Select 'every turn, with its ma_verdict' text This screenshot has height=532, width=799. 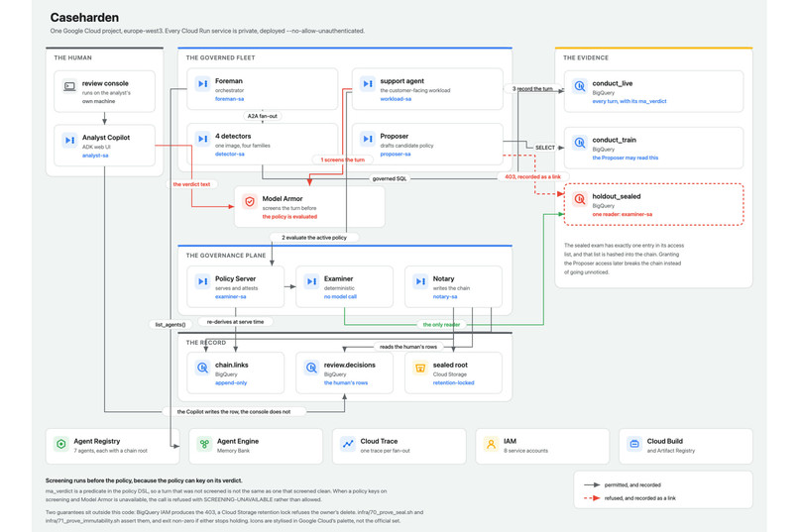coord(629,101)
